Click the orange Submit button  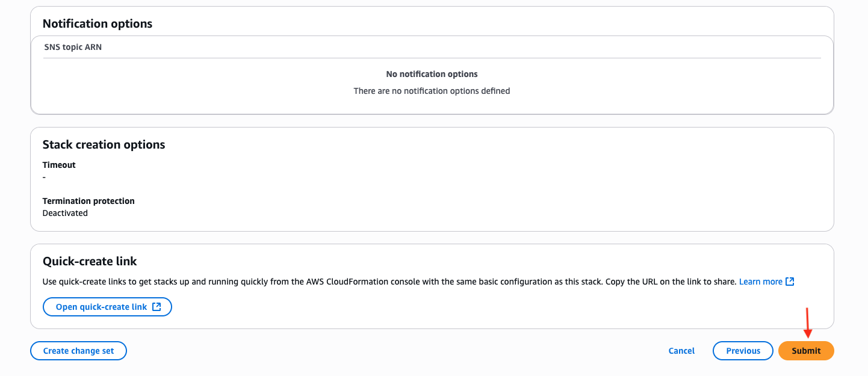point(806,351)
